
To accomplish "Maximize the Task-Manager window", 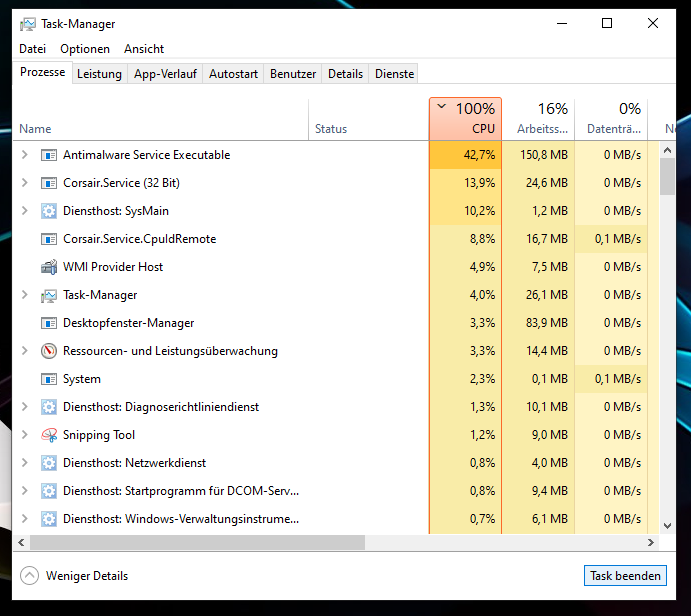I will coord(607,23).
